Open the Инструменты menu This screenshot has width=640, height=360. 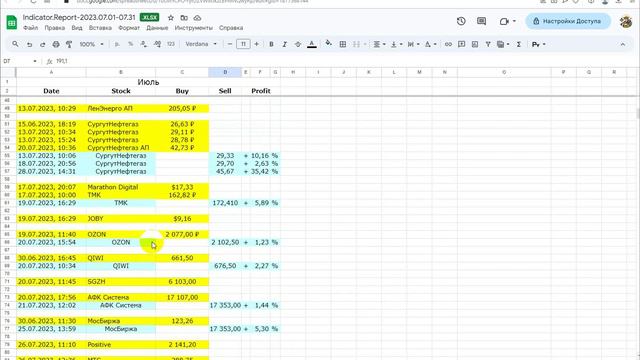click(x=193, y=28)
